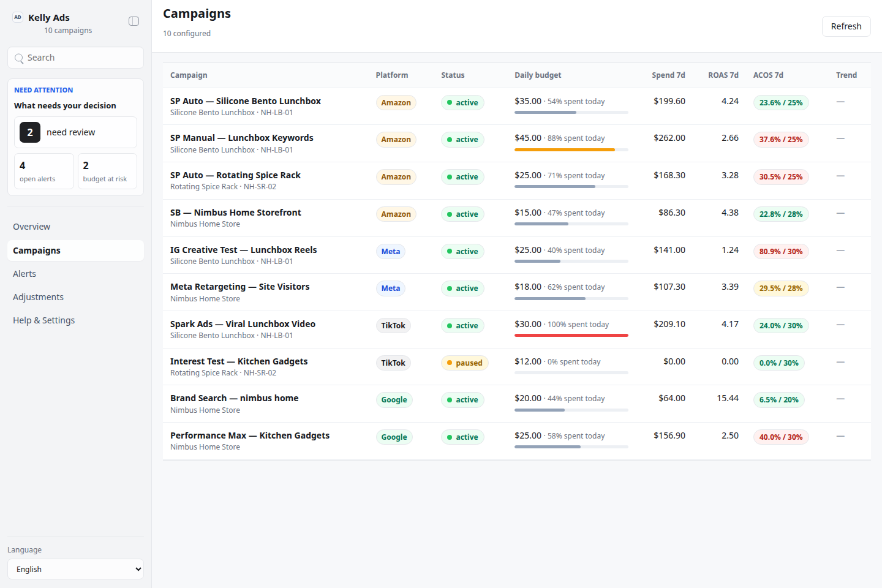Image resolution: width=882 pixels, height=588 pixels.
Task: Open the 2 need review card
Action: (75, 132)
